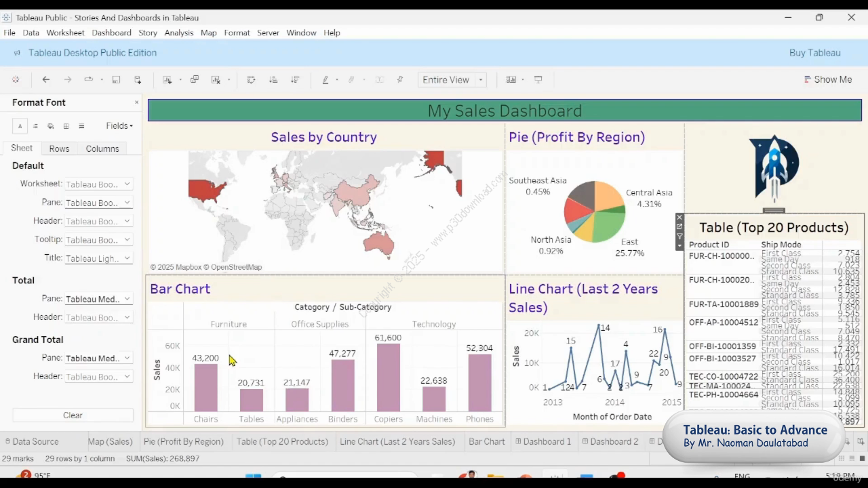
Task: Select the Lines format icon
Action: click(81, 126)
